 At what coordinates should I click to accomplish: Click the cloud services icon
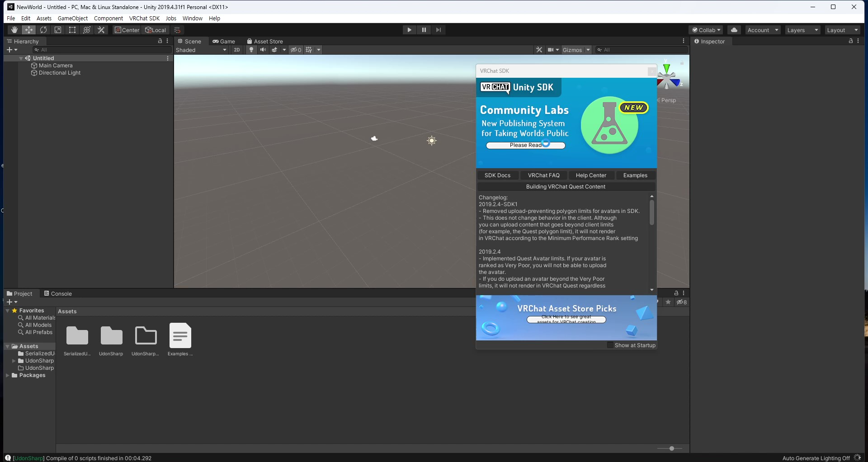click(734, 30)
